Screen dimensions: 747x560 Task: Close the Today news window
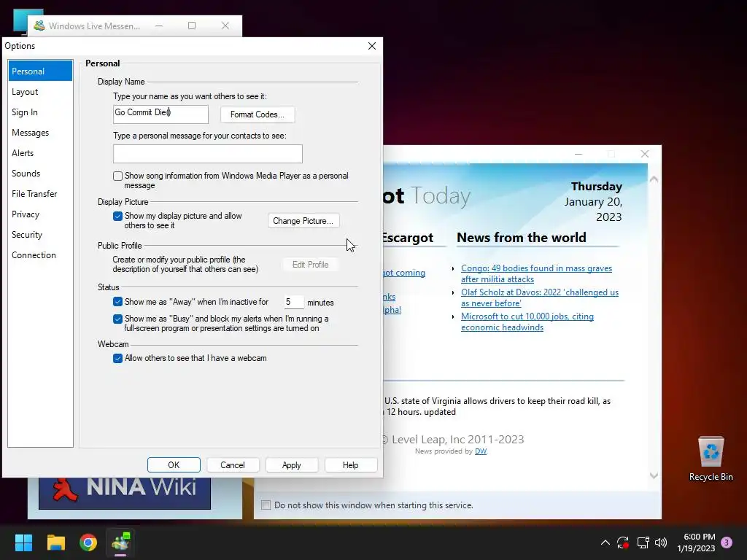point(645,154)
